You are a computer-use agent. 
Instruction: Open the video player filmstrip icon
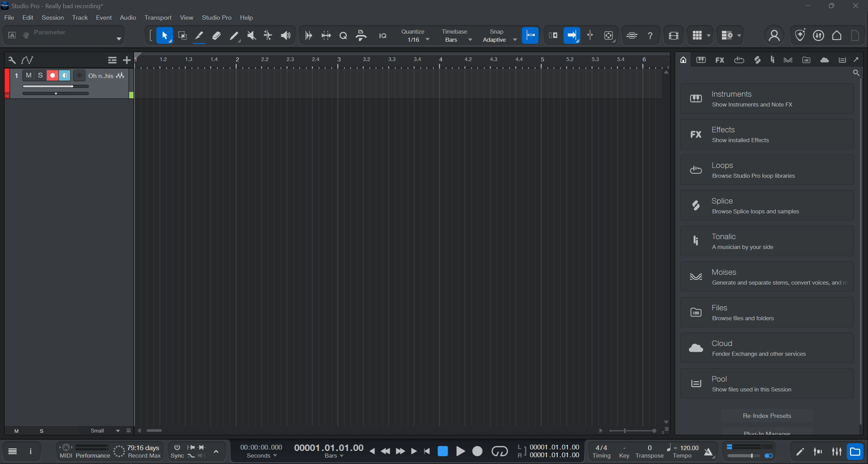pos(673,35)
